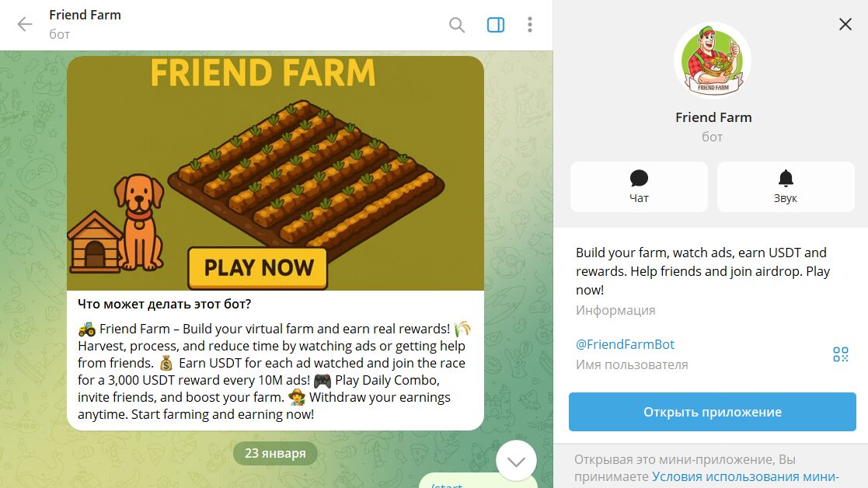
Task: Click the Friend Farm chat header title
Action: pyautogui.click(x=85, y=15)
